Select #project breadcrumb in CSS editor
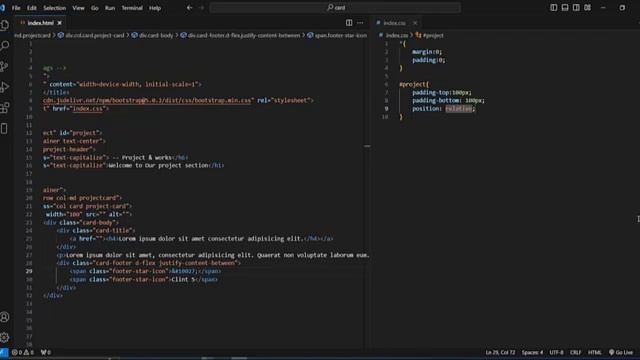Image resolution: width=640 pixels, height=360 pixels. point(433,36)
